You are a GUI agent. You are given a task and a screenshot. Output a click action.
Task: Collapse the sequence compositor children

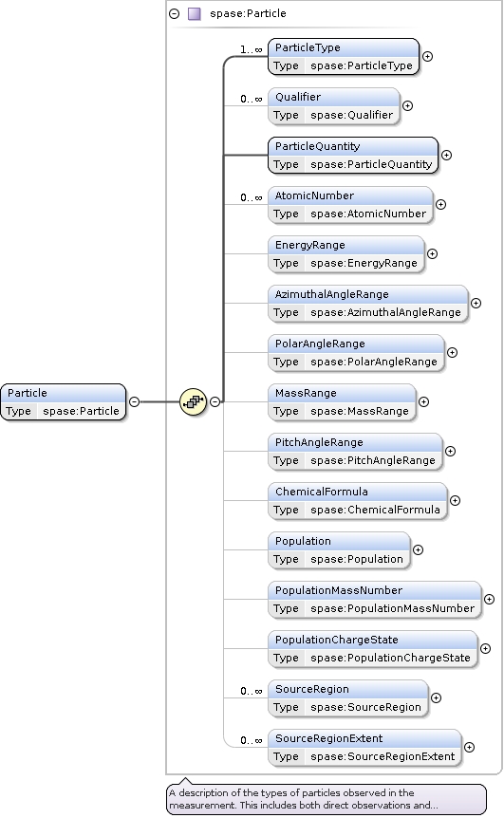click(215, 401)
